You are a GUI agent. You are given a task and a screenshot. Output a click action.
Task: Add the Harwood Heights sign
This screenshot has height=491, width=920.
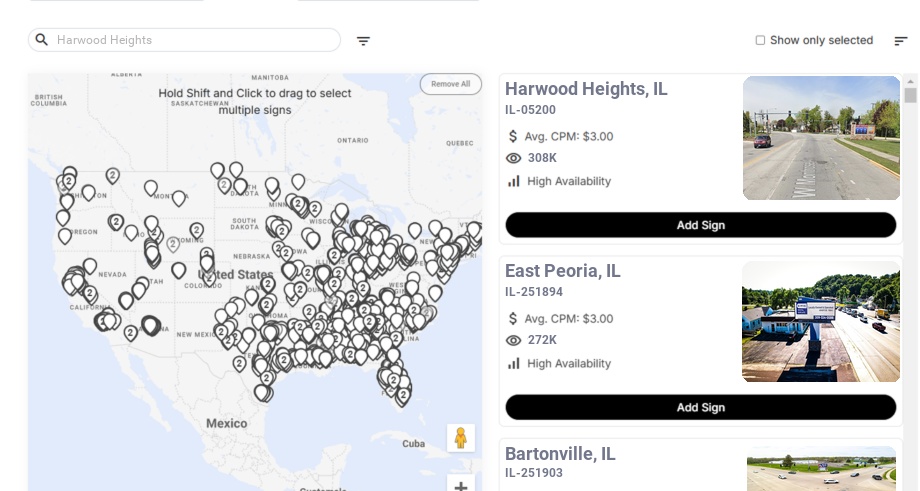click(700, 225)
